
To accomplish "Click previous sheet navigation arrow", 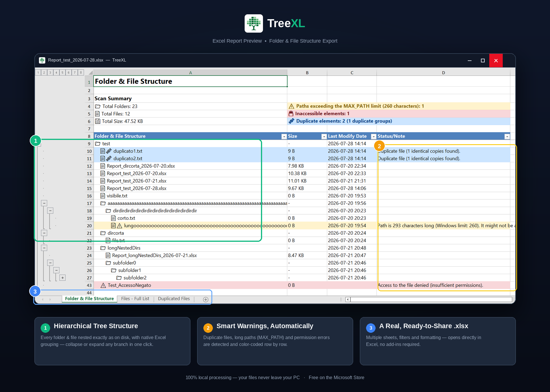I will coord(42,299).
